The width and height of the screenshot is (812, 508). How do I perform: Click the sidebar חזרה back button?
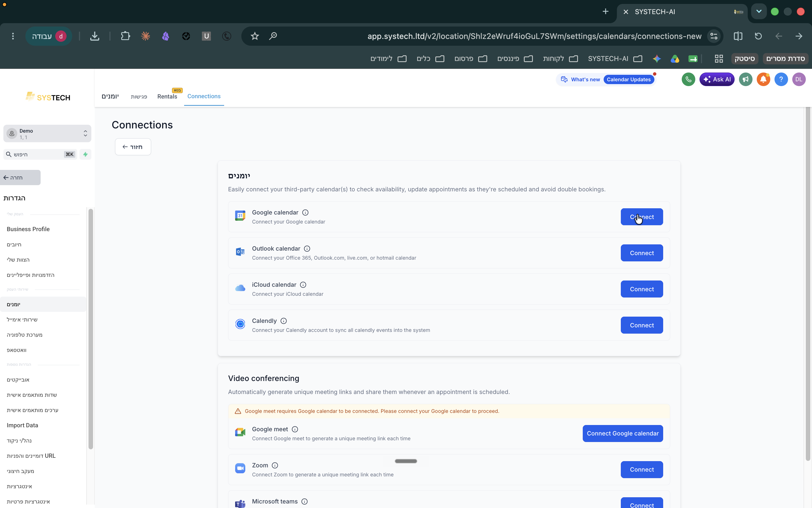coord(20,178)
